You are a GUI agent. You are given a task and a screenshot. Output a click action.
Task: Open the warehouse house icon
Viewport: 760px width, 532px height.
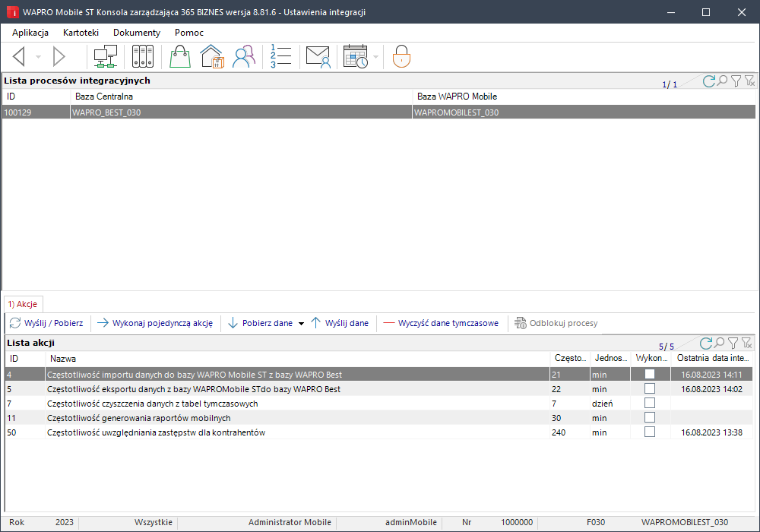(212, 57)
